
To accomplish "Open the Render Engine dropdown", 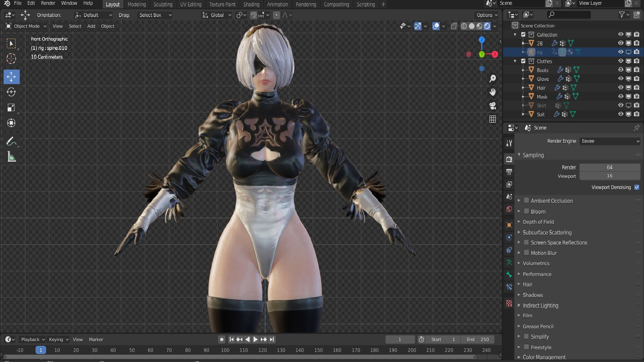I will click(610, 141).
